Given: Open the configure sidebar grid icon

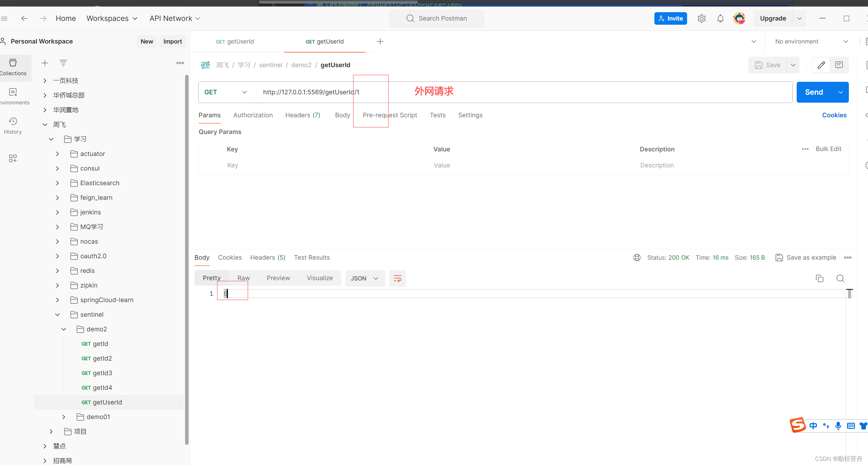Looking at the screenshot, I should pyautogui.click(x=13, y=158).
